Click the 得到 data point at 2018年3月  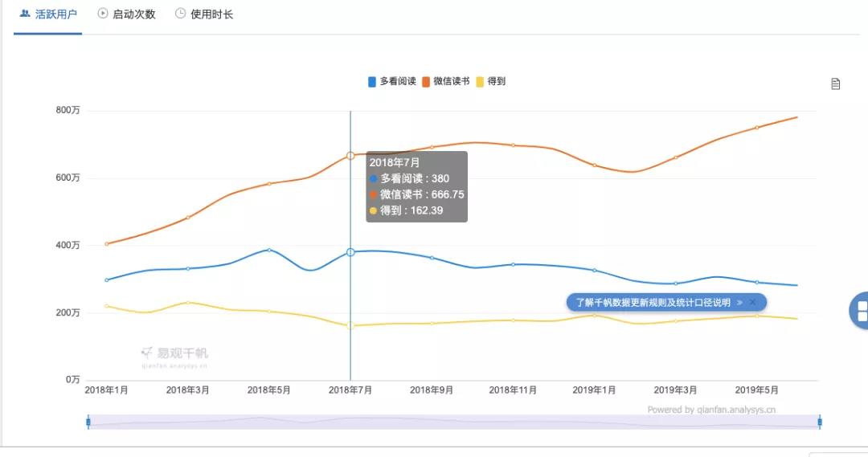coord(188,303)
